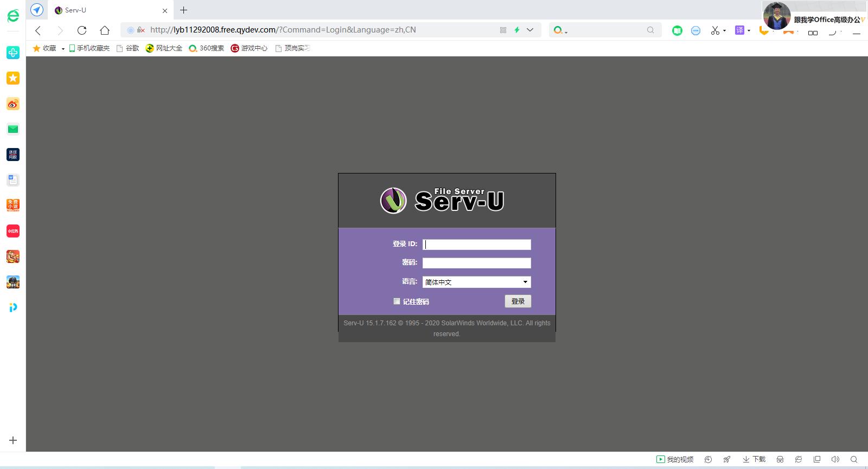Click the scissors screenshot tool icon
868x469 pixels.
pyautogui.click(x=715, y=30)
